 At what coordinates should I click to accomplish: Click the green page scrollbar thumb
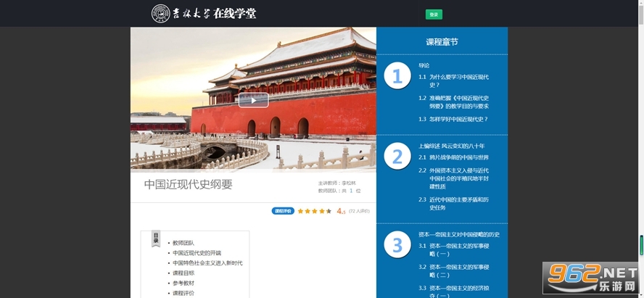(641, 244)
